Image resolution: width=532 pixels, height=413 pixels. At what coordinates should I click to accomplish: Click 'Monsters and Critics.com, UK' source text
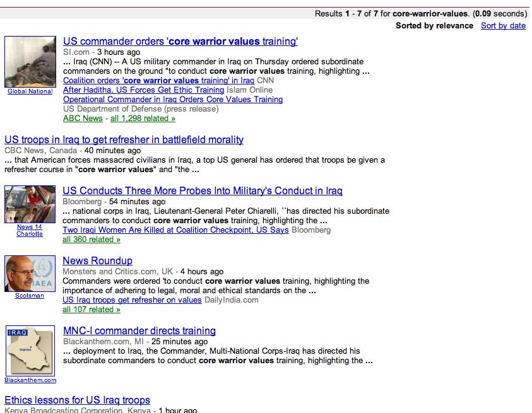(118, 272)
